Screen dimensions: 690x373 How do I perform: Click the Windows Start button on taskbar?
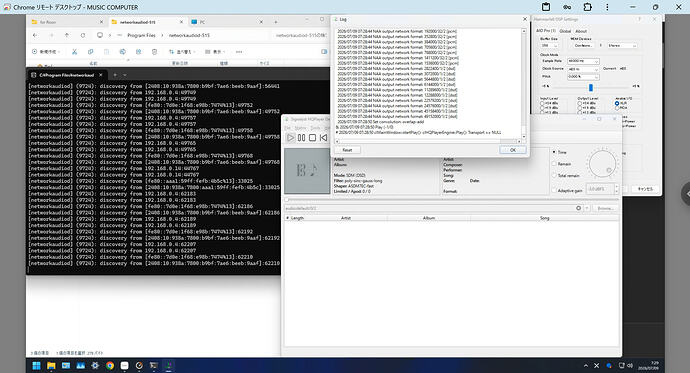37,366
